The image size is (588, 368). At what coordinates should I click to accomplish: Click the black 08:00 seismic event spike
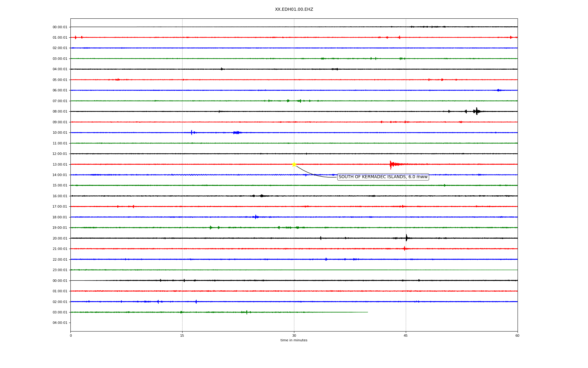[x=477, y=111]
